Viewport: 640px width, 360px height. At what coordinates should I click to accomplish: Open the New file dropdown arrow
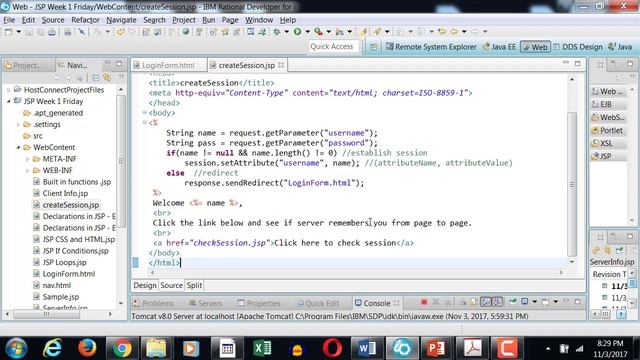pos(18,32)
